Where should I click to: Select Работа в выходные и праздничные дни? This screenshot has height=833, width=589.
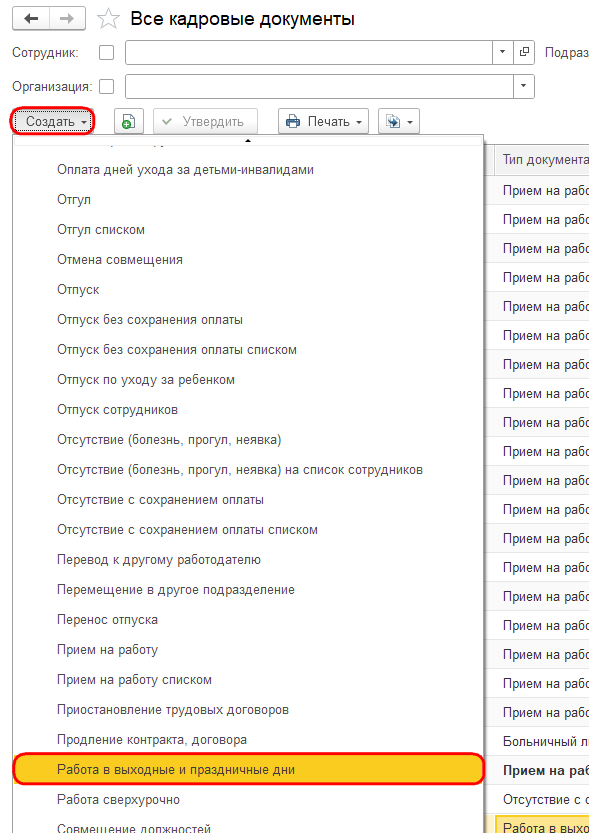point(248,769)
